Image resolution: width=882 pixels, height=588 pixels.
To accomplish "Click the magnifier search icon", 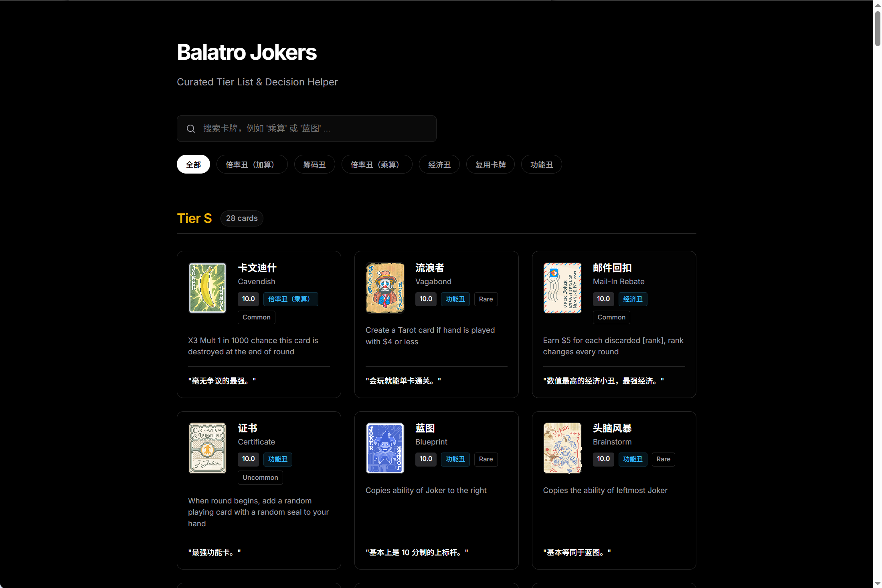I will 191,128.
